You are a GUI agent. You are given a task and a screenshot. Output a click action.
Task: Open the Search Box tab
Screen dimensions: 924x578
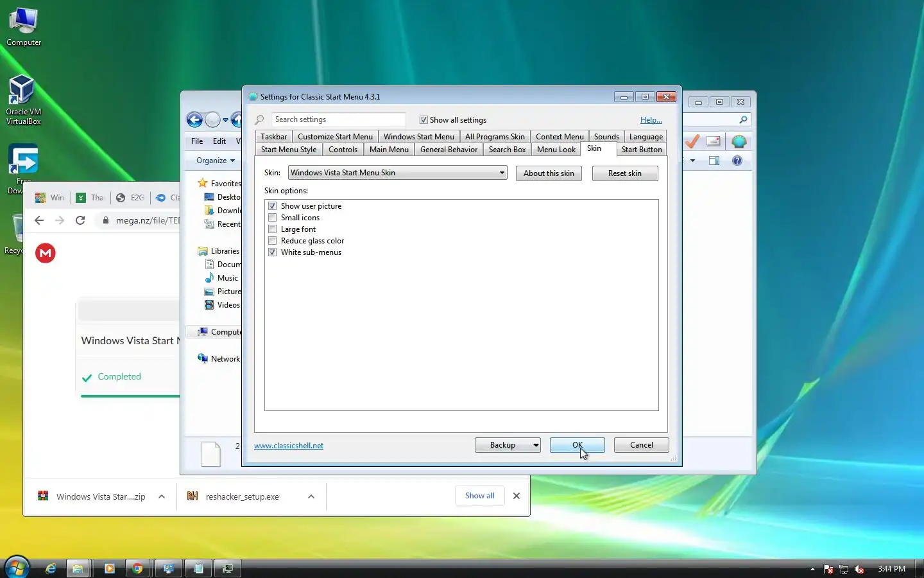point(507,150)
